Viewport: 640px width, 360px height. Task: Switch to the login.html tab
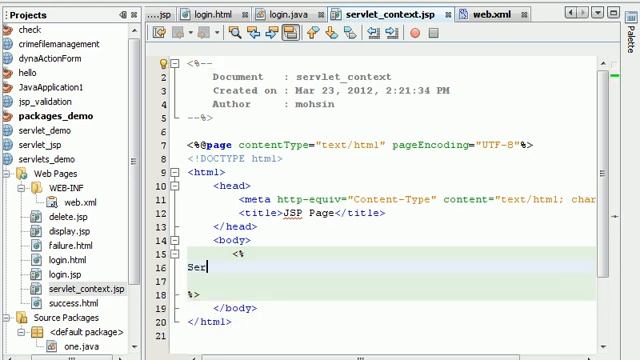click(212, 15)
